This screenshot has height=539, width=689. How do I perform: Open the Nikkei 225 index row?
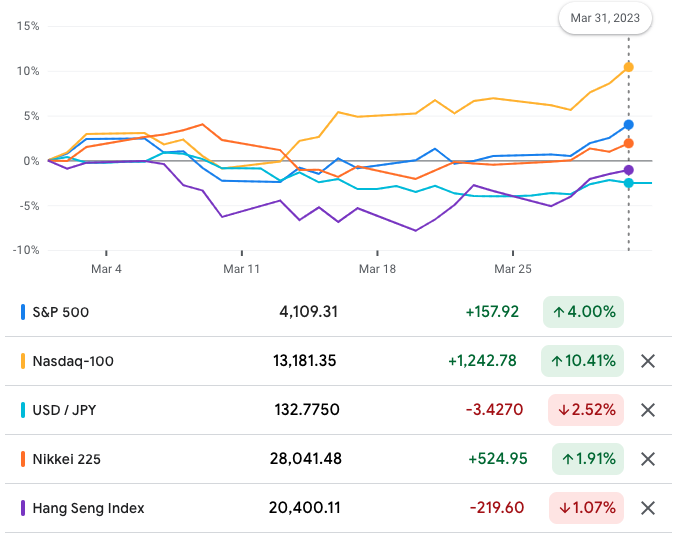(x=68, y=459)
